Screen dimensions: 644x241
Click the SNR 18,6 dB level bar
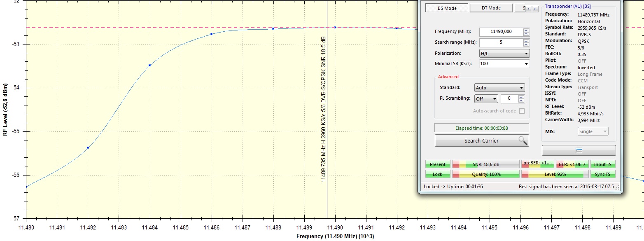point(485,164)
